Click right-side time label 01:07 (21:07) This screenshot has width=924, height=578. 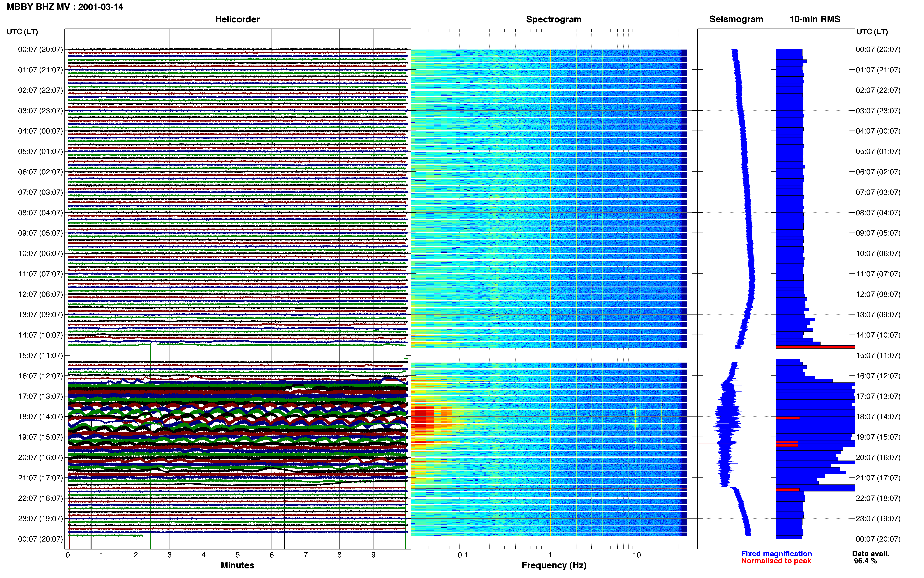[x=878, y=70]
